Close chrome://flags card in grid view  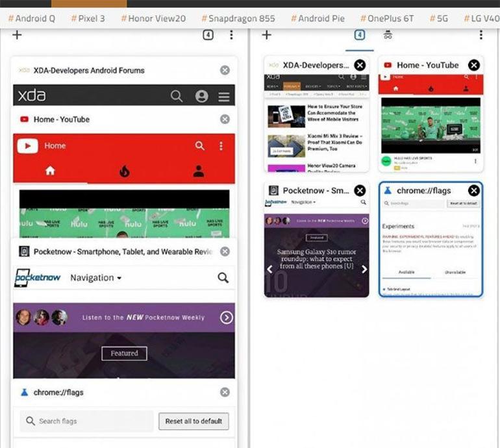point(474,191)
